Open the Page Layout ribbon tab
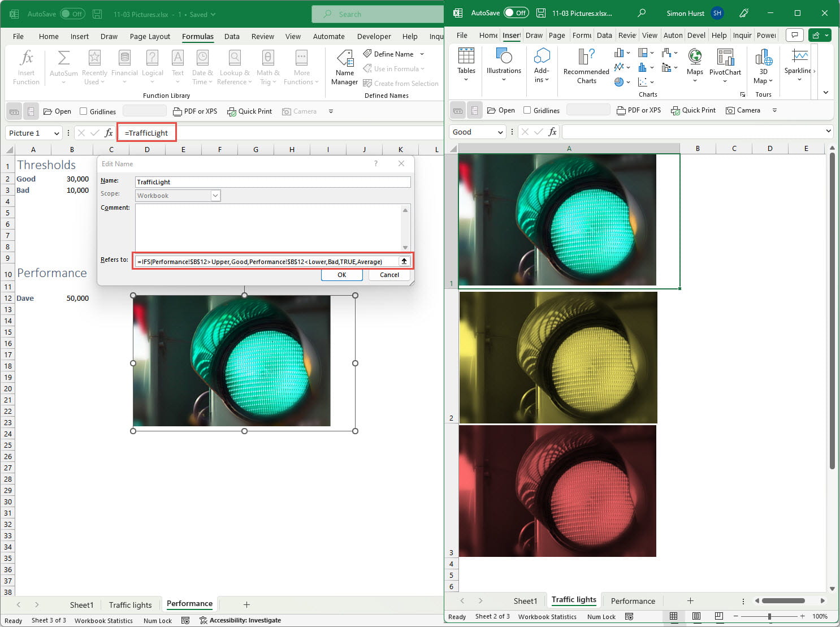The height and width of the screenshot is (627, 840). point(150,36)
